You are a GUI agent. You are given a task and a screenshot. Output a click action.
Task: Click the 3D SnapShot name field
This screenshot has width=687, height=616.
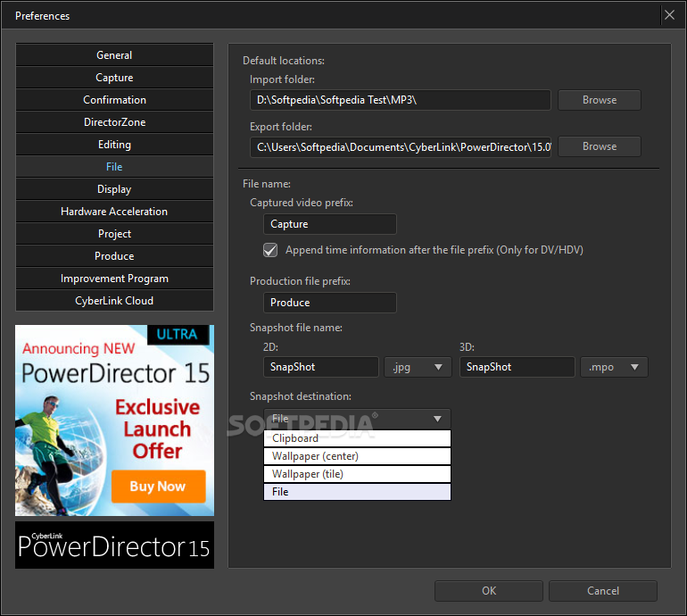(x=517, y=367)
